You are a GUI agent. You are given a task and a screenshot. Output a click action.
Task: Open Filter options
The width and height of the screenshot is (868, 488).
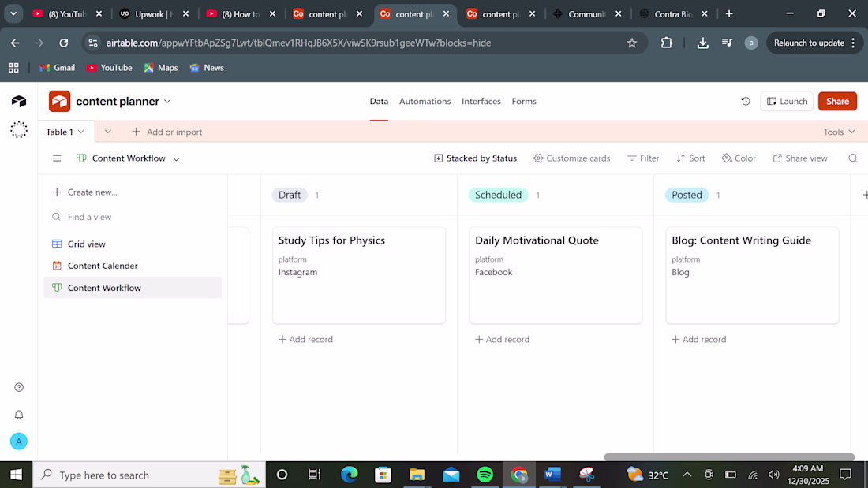click(x=642, y=158)
